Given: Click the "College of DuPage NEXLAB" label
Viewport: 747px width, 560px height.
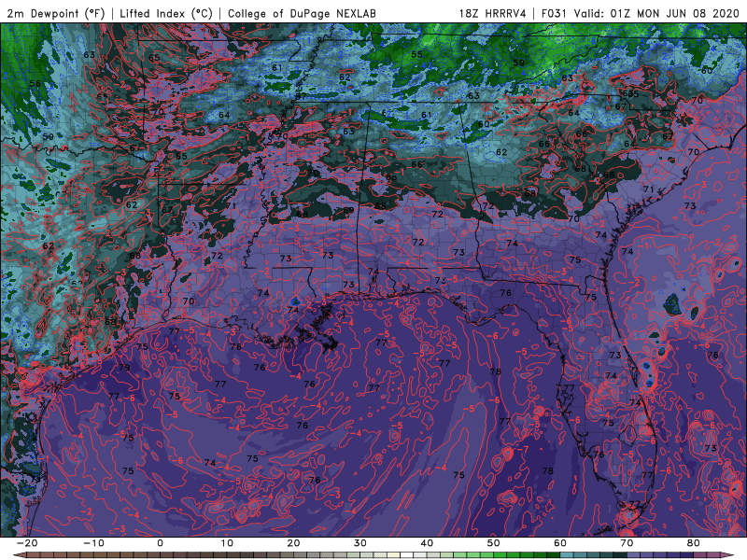Looking at the screenshot, I should 302,13.
